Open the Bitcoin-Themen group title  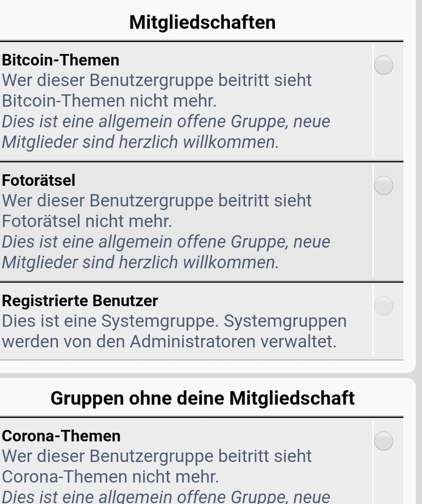(61, 60)
